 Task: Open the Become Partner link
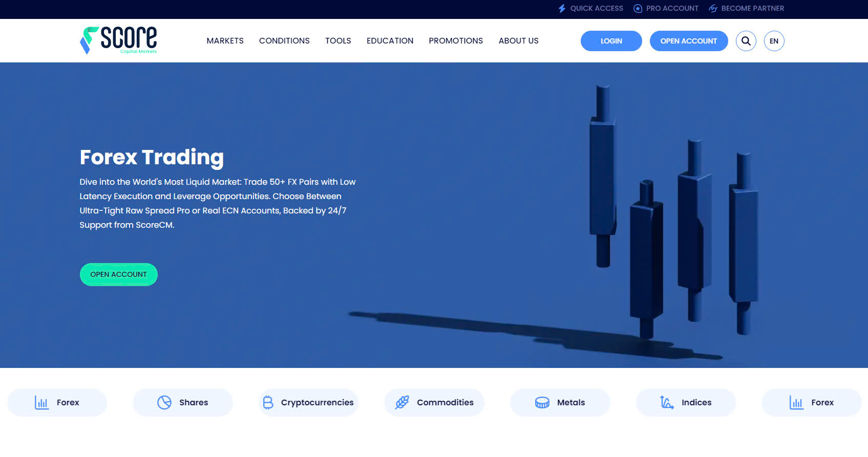click(747, 8)
